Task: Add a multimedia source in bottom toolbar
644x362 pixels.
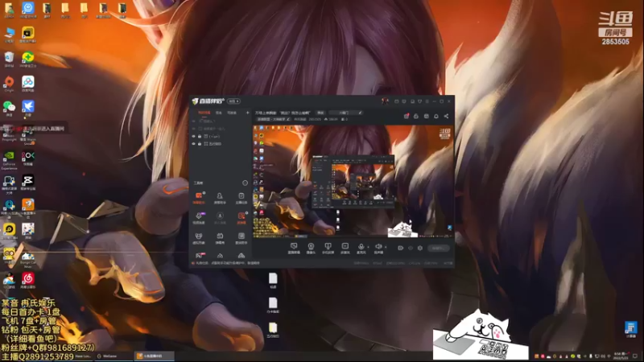Action: tap(345, 248)
